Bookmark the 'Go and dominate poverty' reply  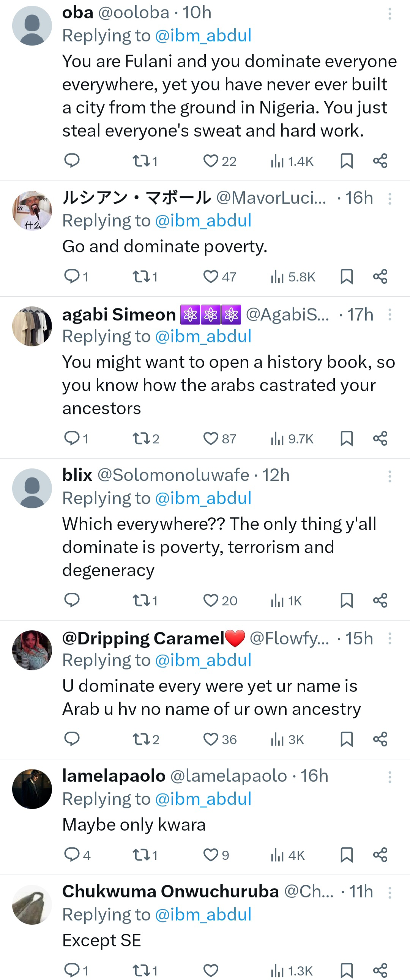point(347,276)
